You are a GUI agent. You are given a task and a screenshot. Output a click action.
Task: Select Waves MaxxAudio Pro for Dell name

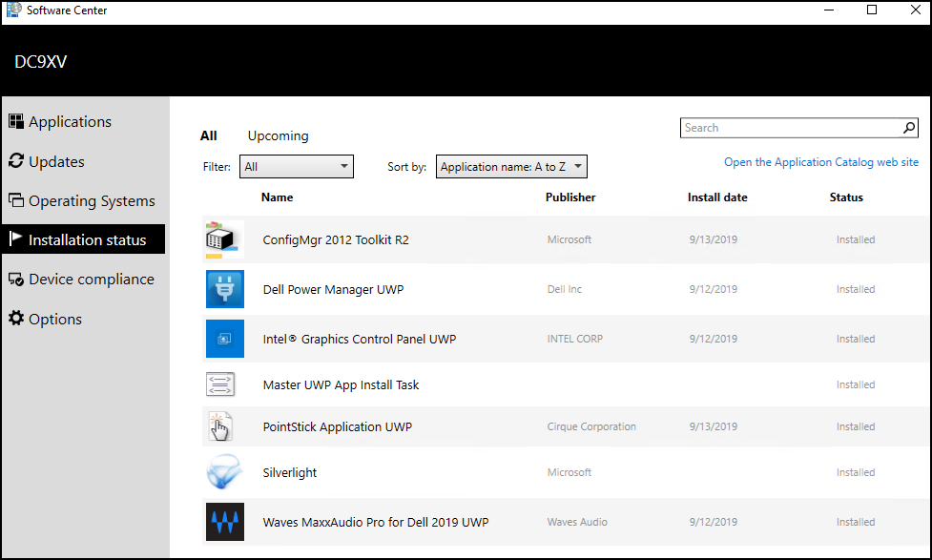(376, 522)
